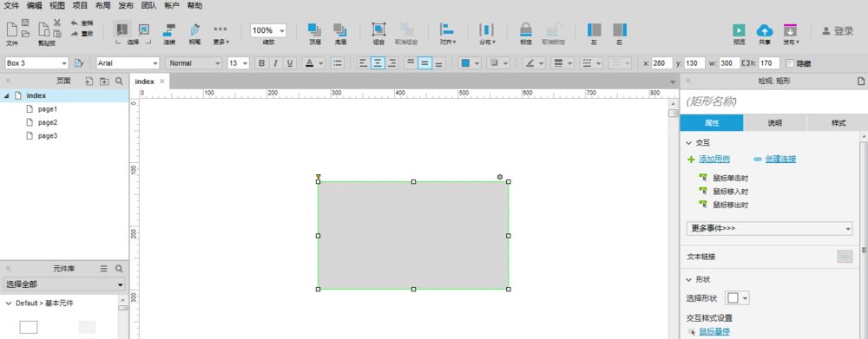Open the 布局 menu

[103, 6]
